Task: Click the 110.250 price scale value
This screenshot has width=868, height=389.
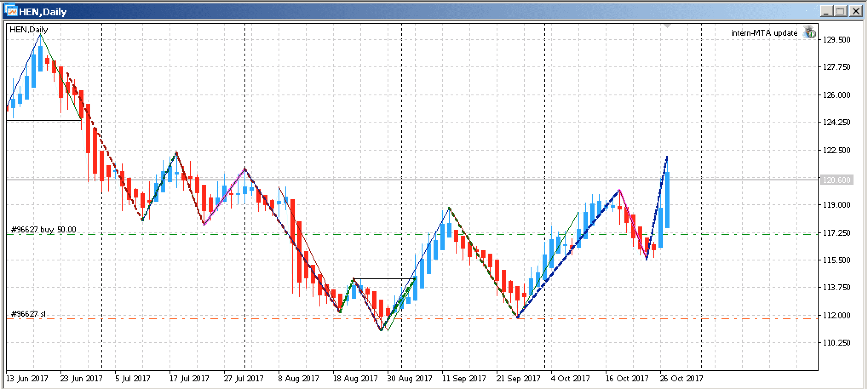Action: click(836, 343)
